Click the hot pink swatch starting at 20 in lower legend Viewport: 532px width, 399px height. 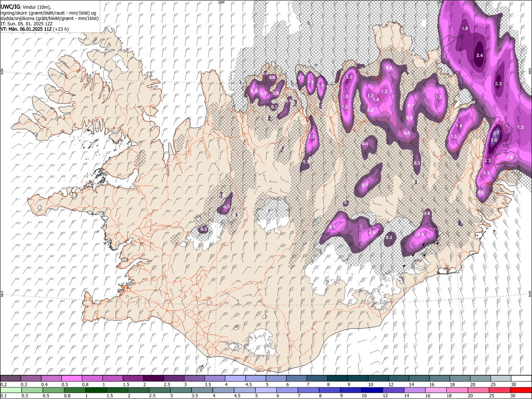pyautogui.click(x=479, y=390)
